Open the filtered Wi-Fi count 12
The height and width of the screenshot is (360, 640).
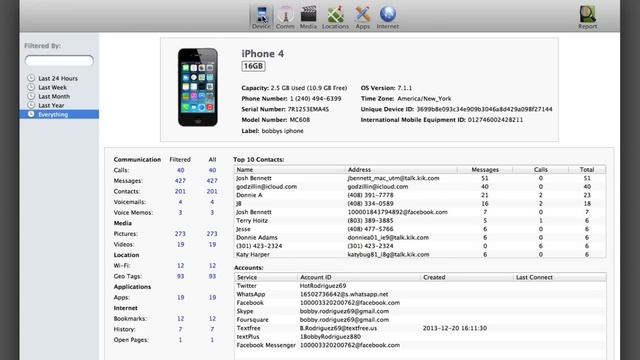point(180,266)
